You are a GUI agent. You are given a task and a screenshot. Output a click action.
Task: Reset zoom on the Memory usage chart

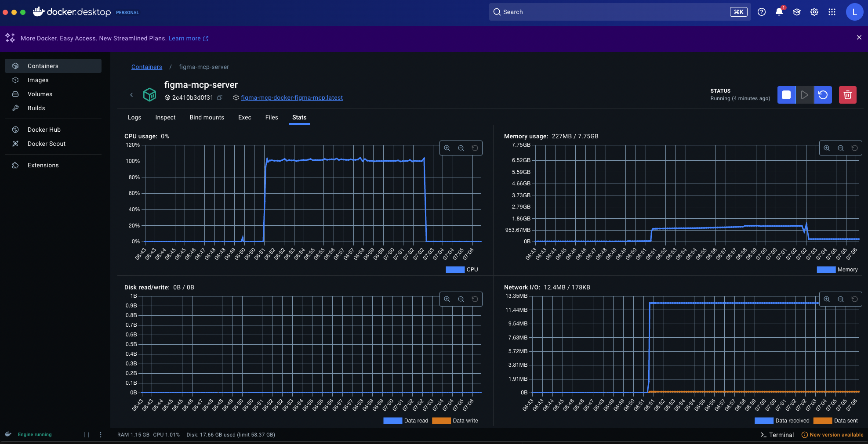click(x=855, y=148)
